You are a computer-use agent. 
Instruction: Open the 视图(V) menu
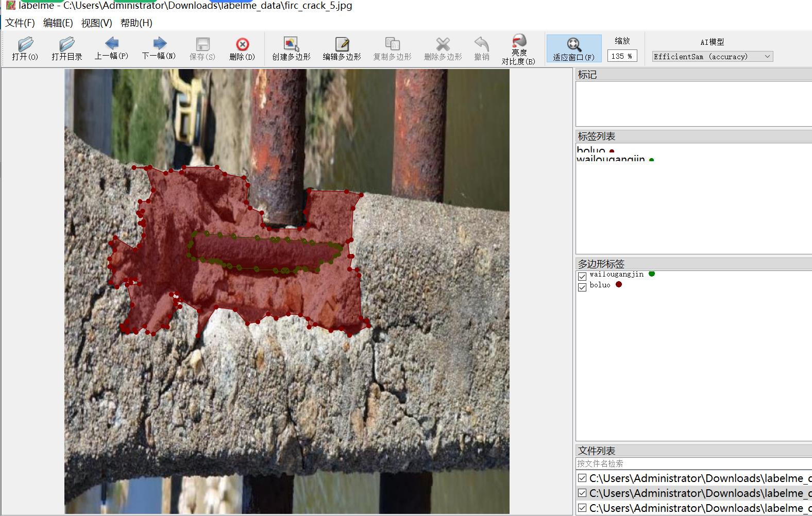coord(96,23)
